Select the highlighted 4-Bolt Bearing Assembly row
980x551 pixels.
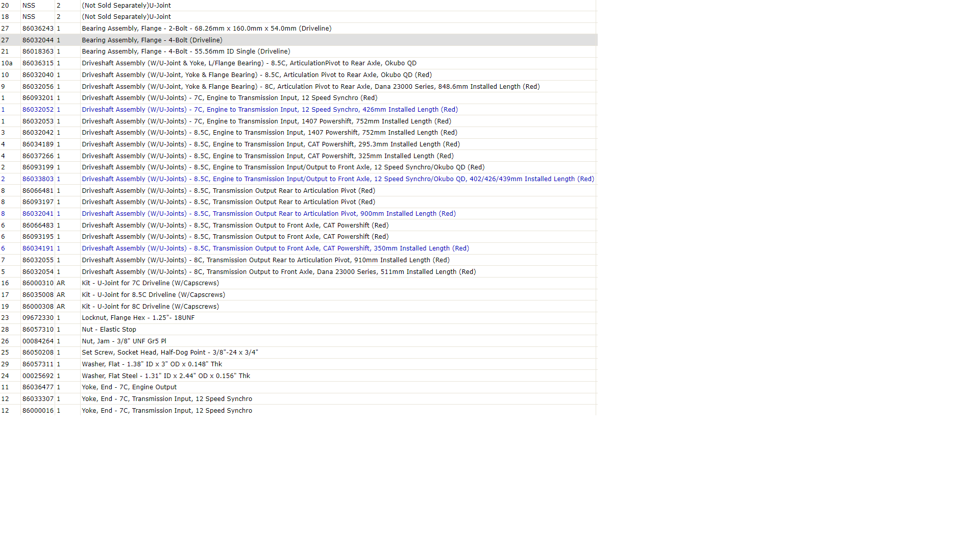[x=298, y=40]
